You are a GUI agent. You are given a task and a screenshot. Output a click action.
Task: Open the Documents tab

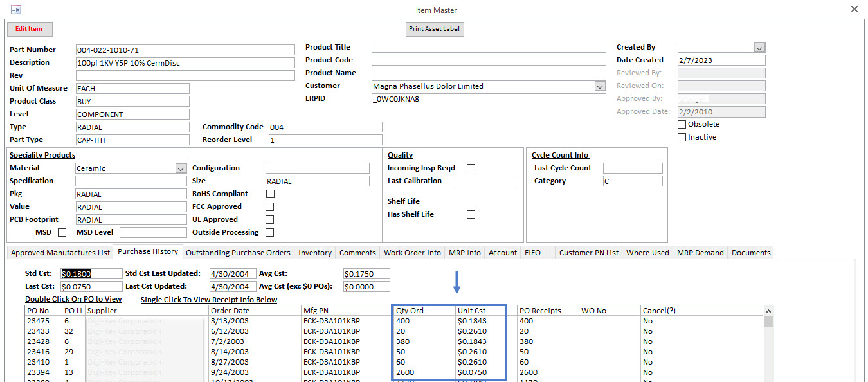click(750, 252)
